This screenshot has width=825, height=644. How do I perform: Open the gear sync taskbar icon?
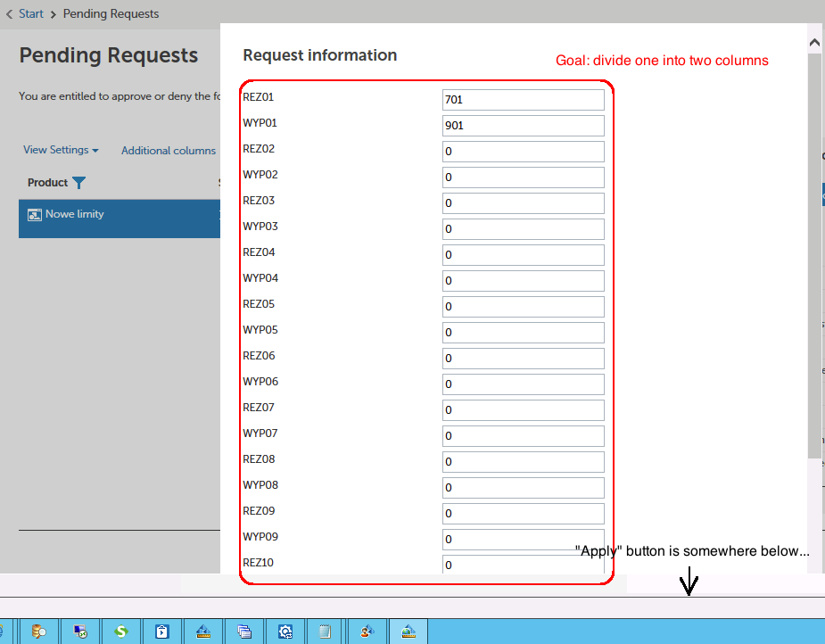click(285, 631)
